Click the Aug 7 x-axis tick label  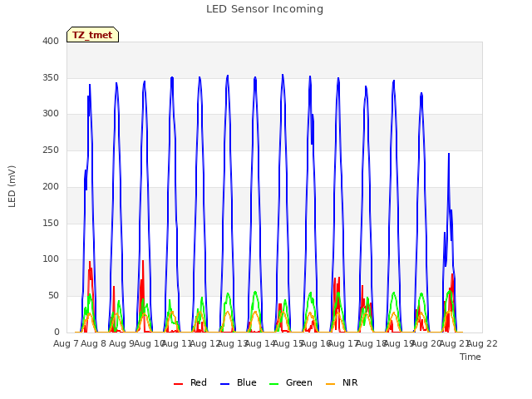pyautogui.click(x=66, y=343)
